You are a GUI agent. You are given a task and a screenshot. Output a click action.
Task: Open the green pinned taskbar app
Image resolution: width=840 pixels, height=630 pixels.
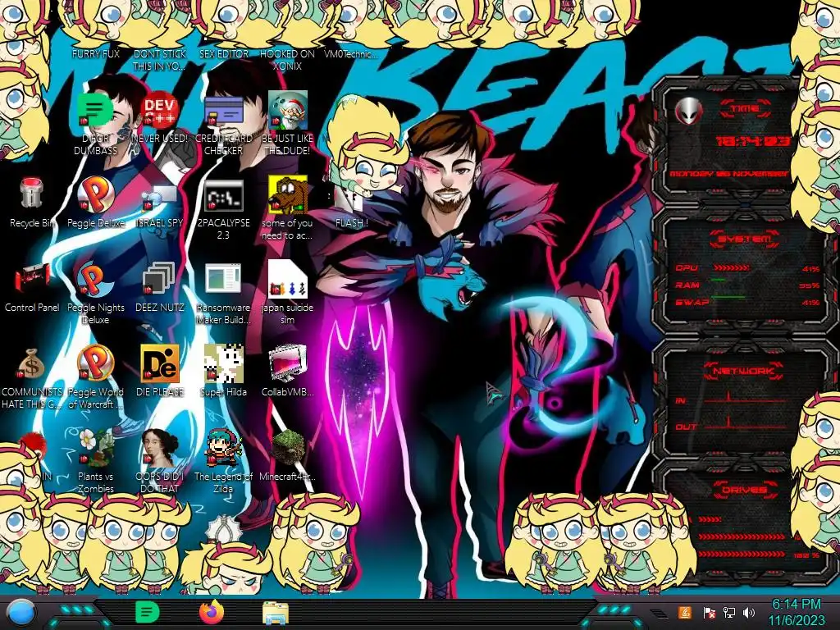point(147,612)
